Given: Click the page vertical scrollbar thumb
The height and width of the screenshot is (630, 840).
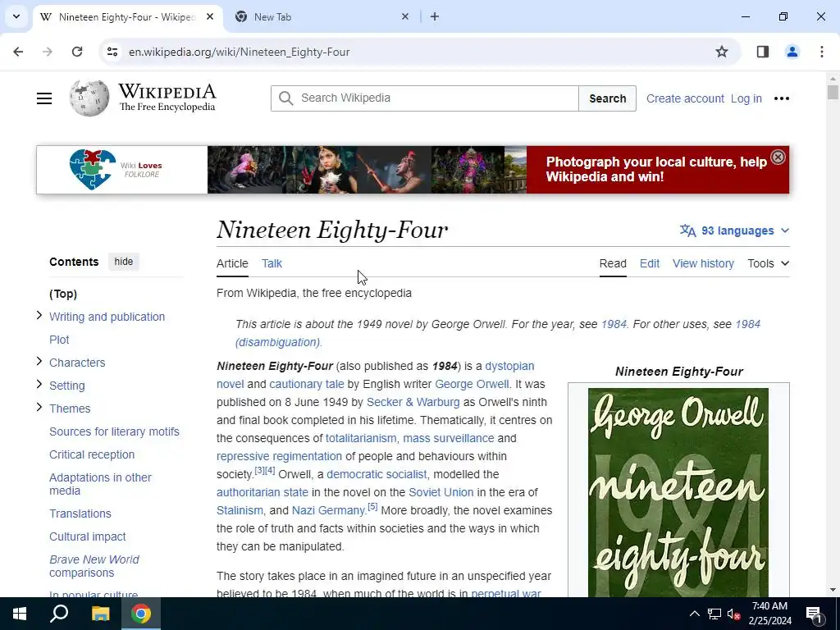Looking at the screenshot, I should [832, 92].
